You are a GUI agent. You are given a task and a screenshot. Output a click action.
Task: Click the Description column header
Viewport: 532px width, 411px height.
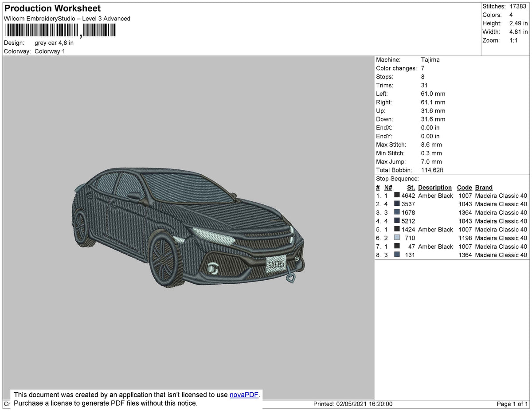coord(434,187)
